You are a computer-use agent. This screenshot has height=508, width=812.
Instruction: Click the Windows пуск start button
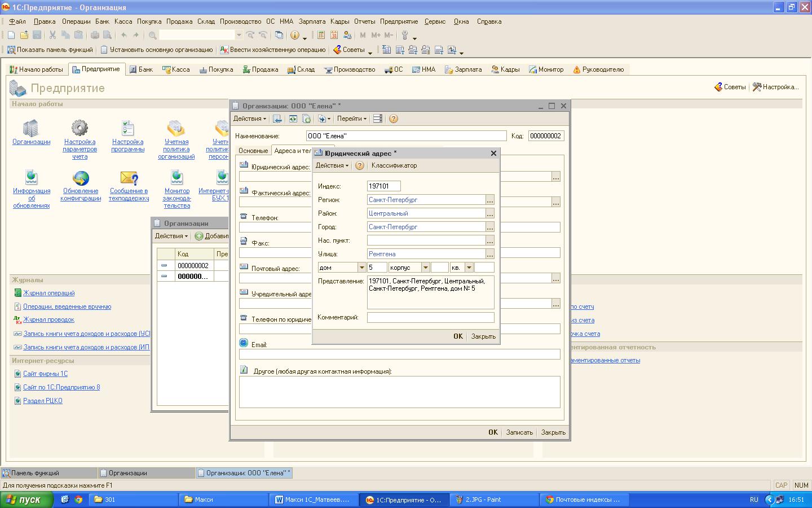click(x=27, y=500)
